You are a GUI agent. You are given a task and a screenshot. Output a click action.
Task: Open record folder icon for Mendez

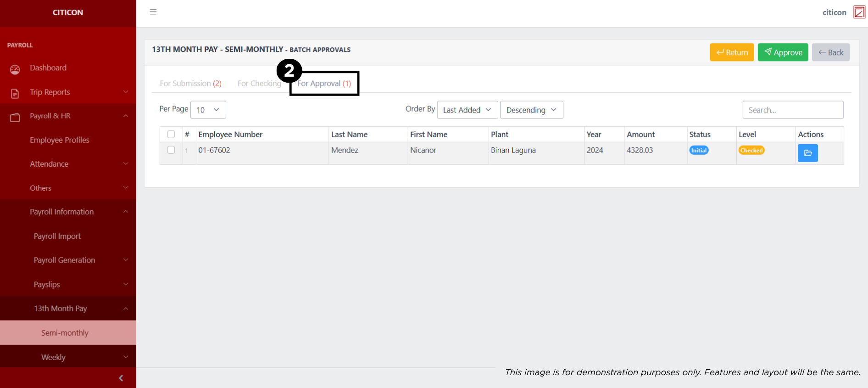pos(807,153)
